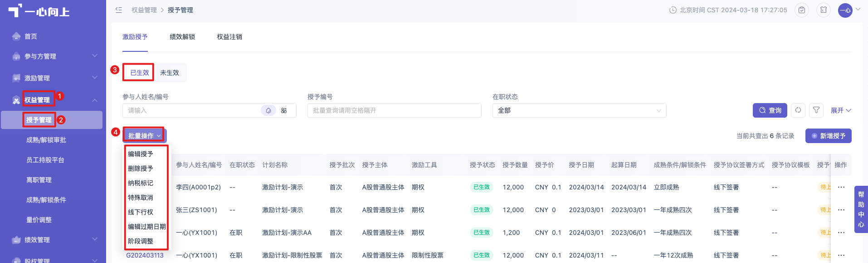Open 员工持股平台 in sidebar
Image resolution: width=868 pixels, height=263 pixels.
pos(45,160)
